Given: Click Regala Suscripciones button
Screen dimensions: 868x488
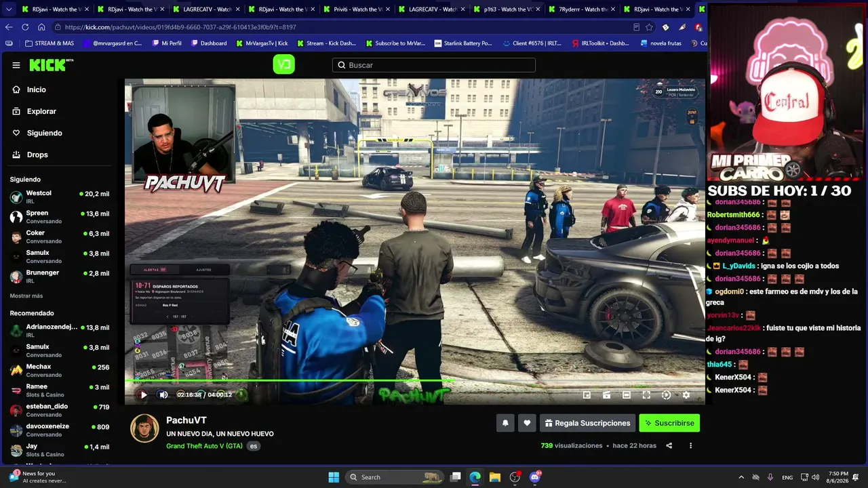Looking at the screenshot, I should 587,423.
